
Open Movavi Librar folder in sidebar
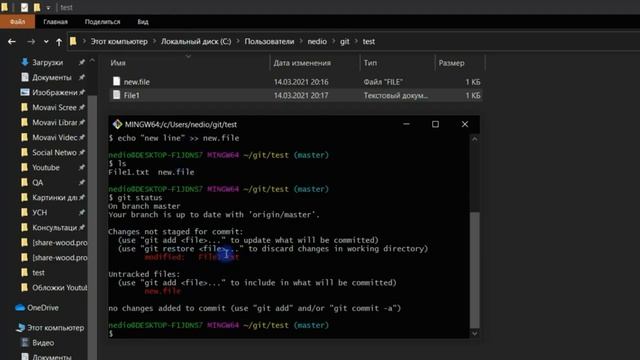coord(54,122)
